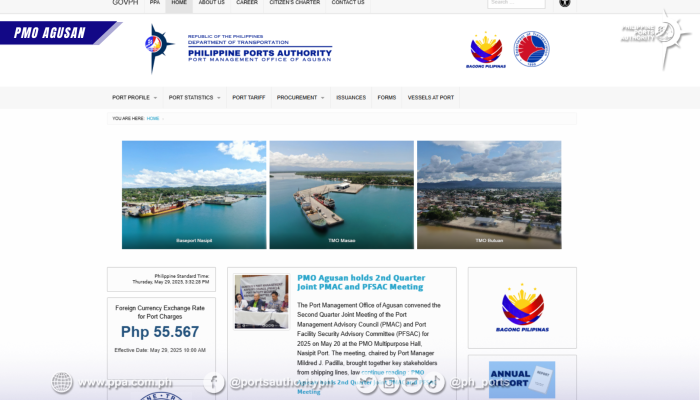Open the Baseport Nasipit photo
Image resolution: width=700 pixels, height=400 pixels.
194,195
